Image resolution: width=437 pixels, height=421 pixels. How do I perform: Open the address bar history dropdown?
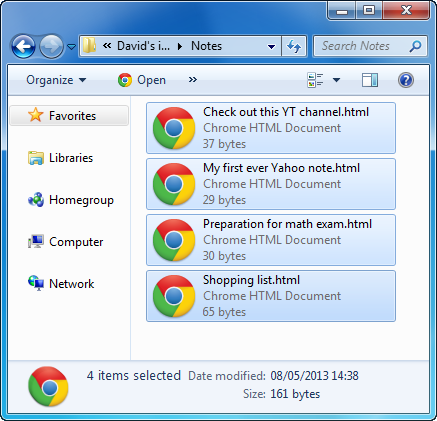tap(272, 46)
